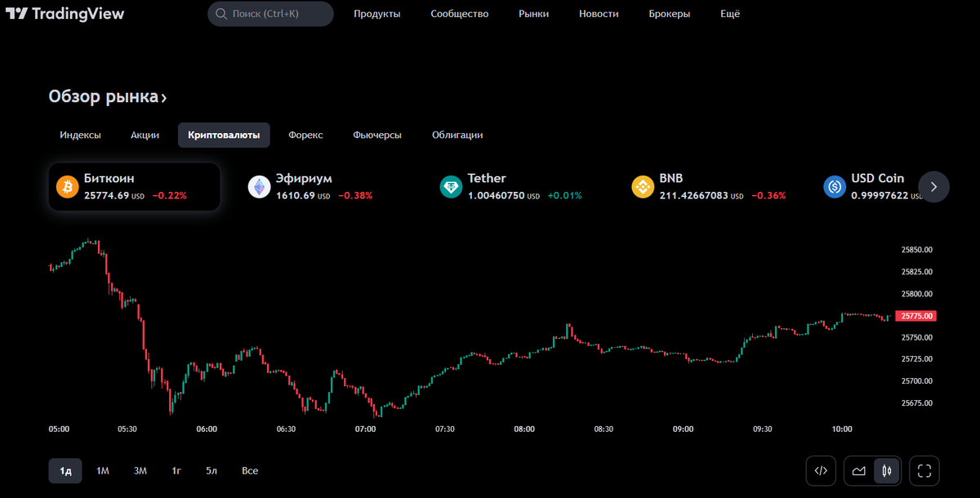This screenshot has width=980, height=498.
Task: Click the TradingView logo
Action: tap(65, 14)
